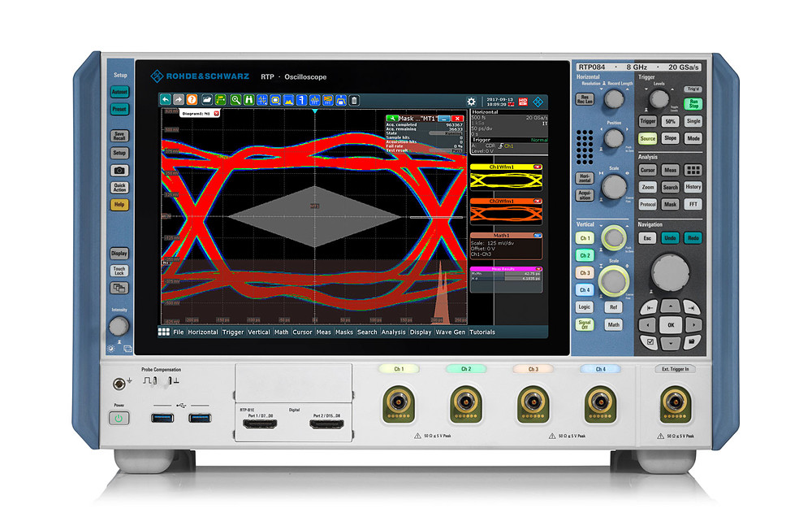The height and width of the screenshot is (508, 812).
Task: Click the trash can delete icon in toolbar
Action: coord(354,100)
